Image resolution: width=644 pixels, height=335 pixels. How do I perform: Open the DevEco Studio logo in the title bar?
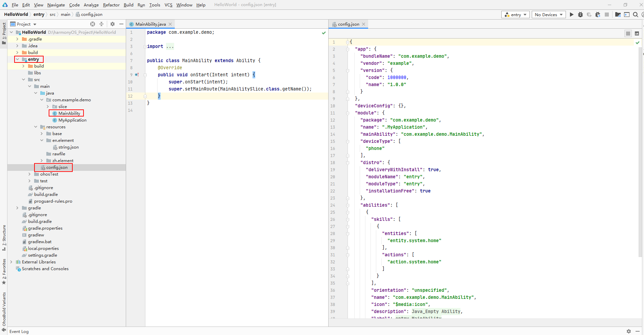click(5, 5)
